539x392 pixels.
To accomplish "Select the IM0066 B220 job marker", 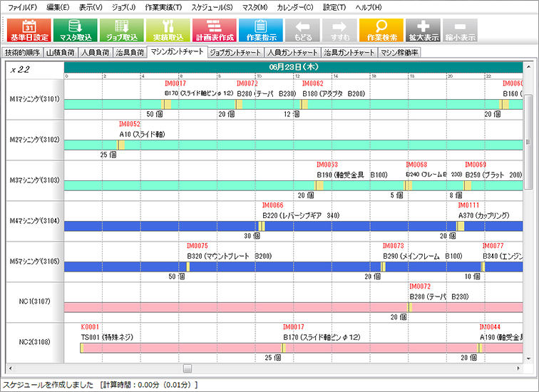I will tap(262, 226).
